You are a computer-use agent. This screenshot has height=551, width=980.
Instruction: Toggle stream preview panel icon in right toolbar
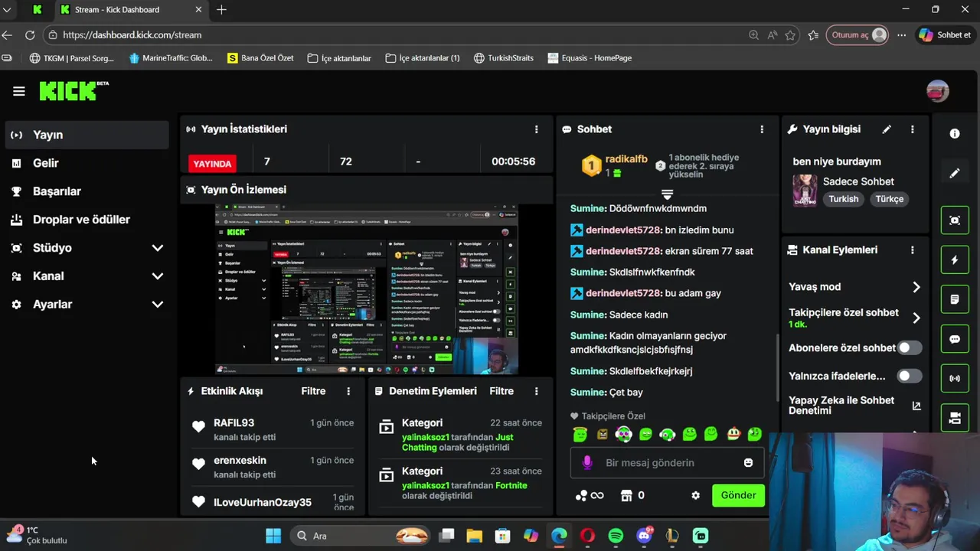(955, 220)
